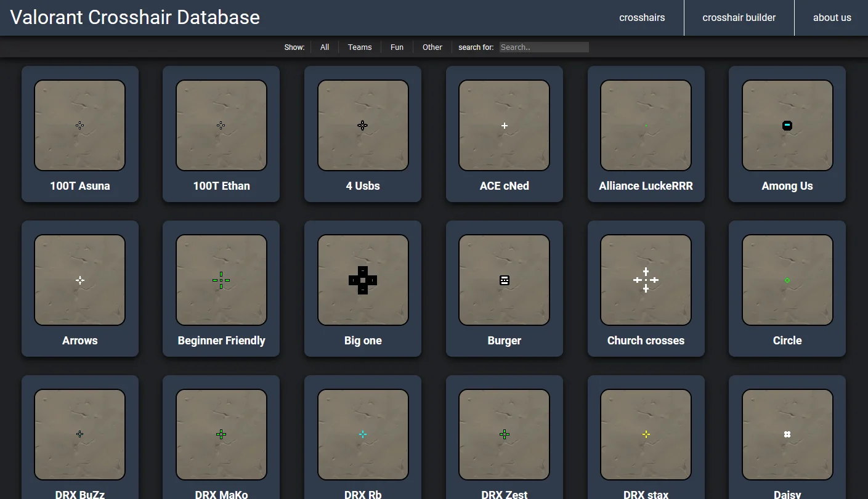
Task: Select the Beginner Friendly crosshair preview
Action: click(221, 280)
